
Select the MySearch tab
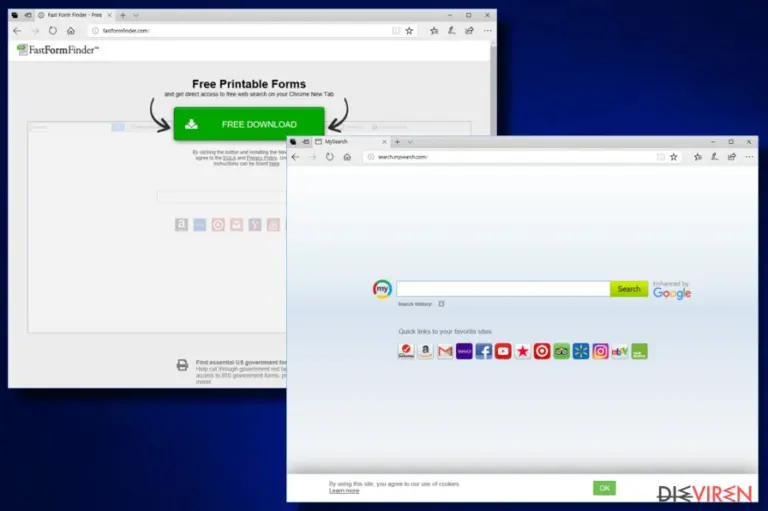click(349, 142)
